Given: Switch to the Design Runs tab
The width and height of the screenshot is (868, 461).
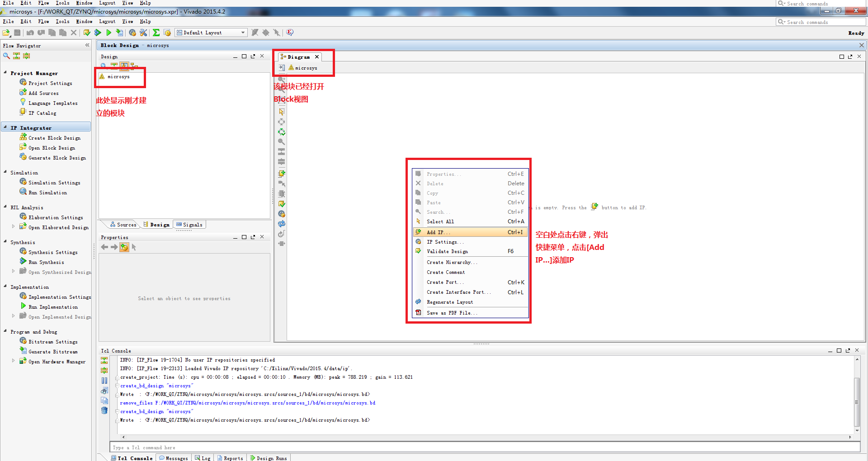Looking at the screenshot, I should 269,458.
